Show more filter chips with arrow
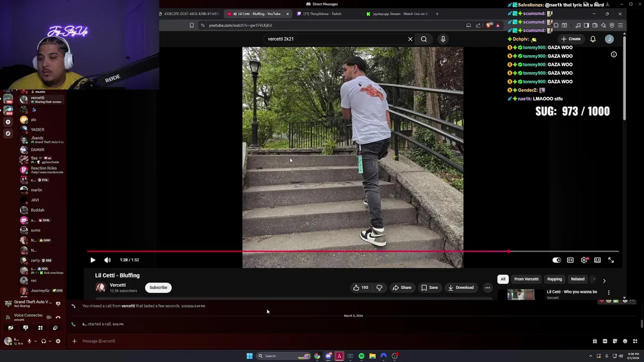 pos(604,281)
